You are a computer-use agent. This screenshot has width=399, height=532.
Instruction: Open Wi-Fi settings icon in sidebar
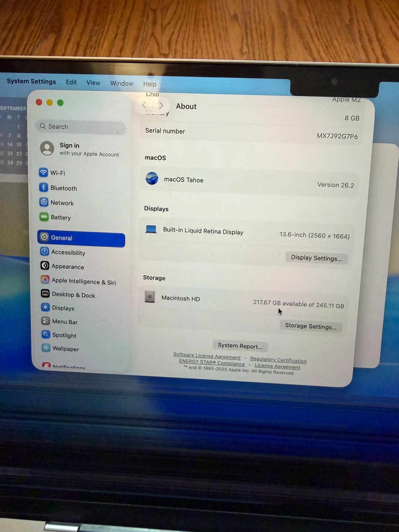click(43, 172)
